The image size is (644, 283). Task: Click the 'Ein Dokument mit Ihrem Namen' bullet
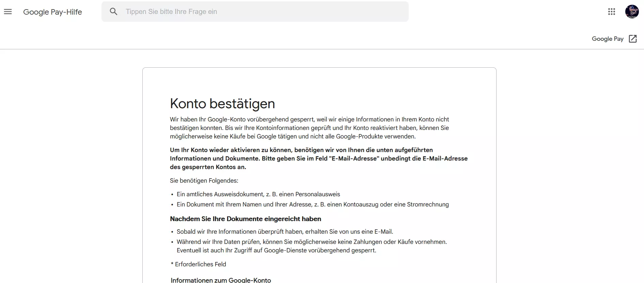point(313,204)
